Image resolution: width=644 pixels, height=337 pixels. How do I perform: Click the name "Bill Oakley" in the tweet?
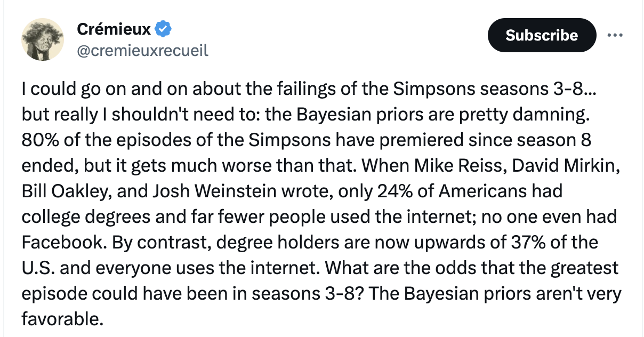[x=59, y=191]
